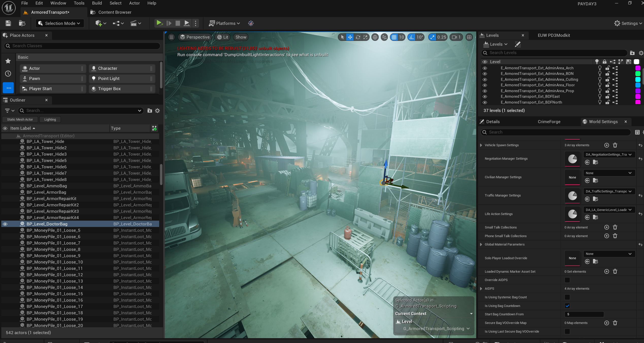Open the Selection Mode dropdown
This screenshot has height=343, width=644.
(59, 23)
